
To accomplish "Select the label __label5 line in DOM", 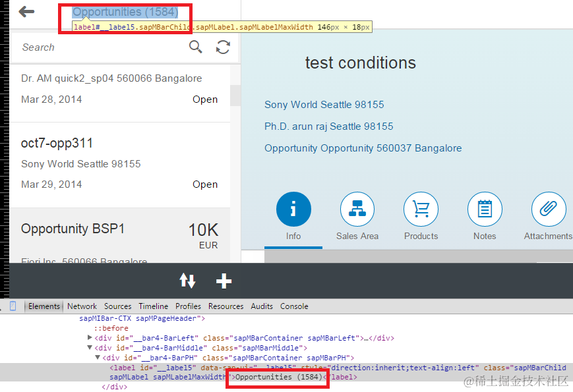I will coord(286,372).
